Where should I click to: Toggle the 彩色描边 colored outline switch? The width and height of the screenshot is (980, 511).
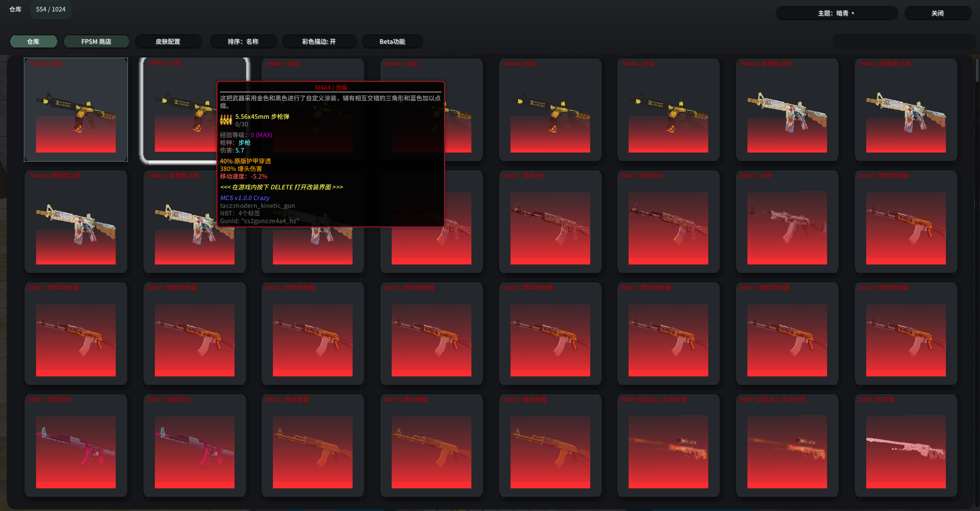tap(319, 41)
